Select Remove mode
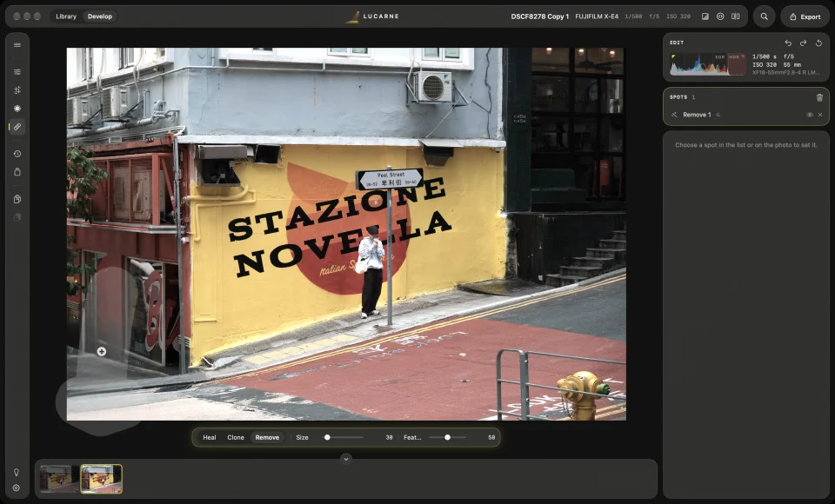Screen dimensions: 835x504 point(267,437)
